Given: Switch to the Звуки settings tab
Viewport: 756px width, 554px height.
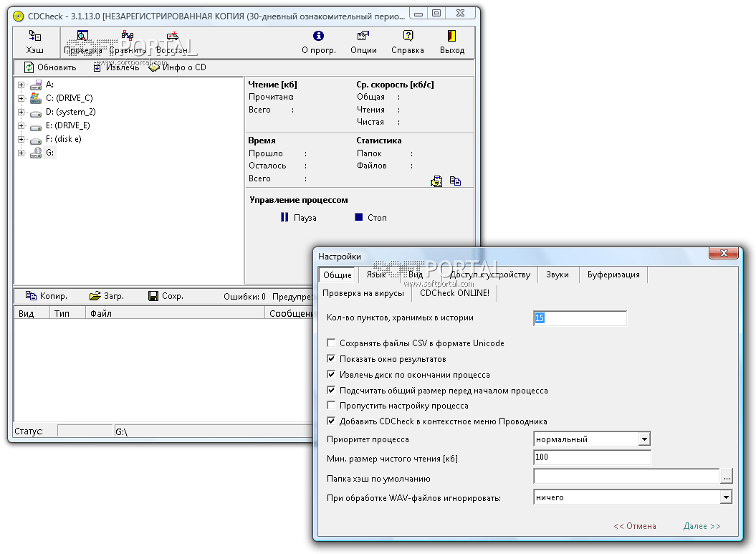Looking at the screenshot, I should point(557,274).
